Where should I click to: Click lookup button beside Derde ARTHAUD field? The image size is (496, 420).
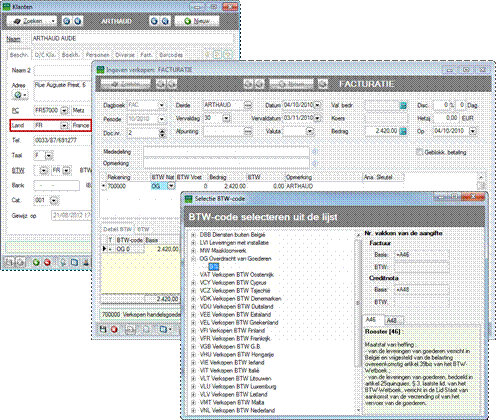pos(248,105)
